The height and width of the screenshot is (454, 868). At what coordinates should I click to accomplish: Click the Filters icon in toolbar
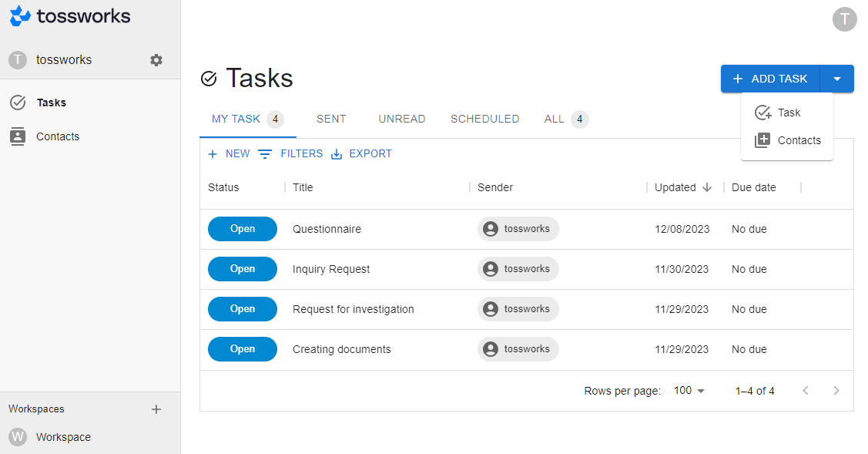point(265,154)
